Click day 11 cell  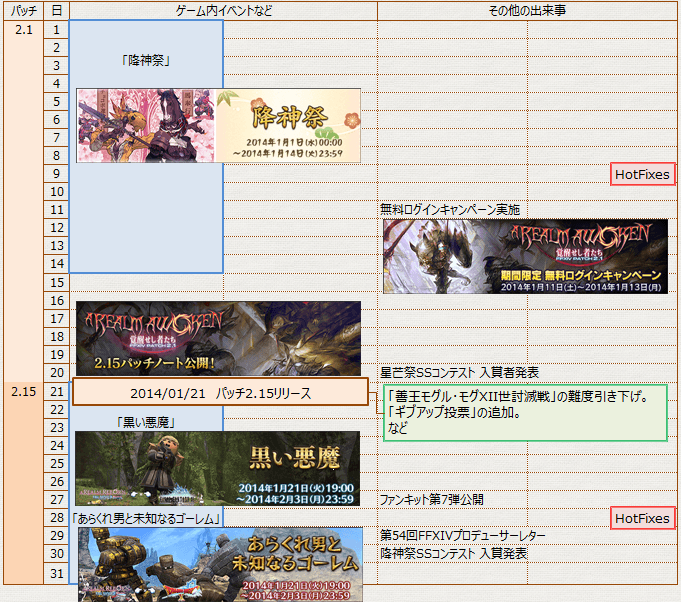(56, 210)
